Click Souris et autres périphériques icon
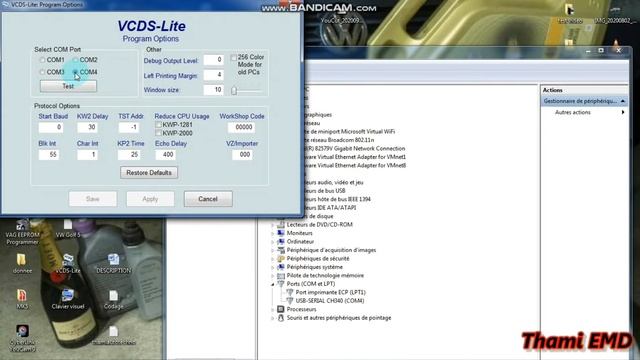 pos(281,318)
